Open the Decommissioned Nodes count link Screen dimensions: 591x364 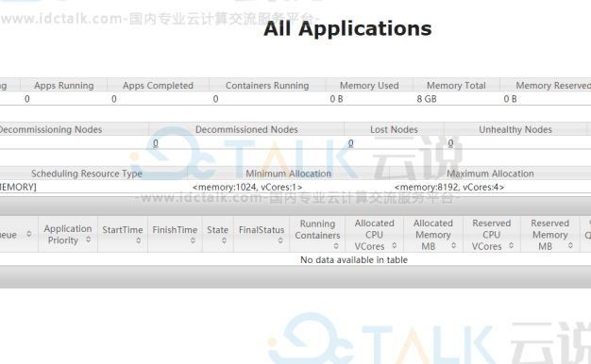155,143
